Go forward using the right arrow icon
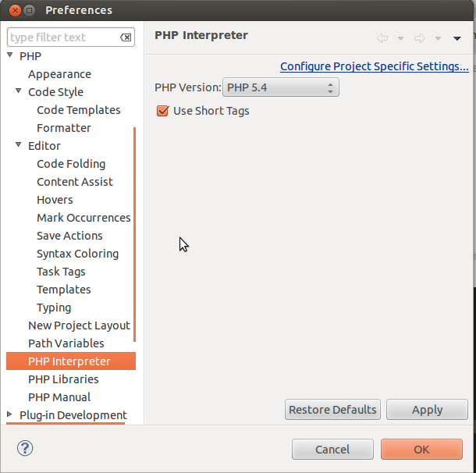 [420, 38]
